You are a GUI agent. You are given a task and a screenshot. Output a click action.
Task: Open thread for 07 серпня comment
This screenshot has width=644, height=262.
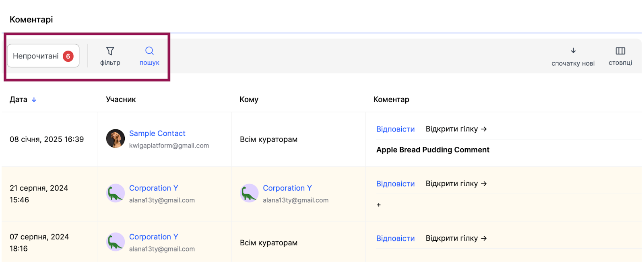click(456, 238)
